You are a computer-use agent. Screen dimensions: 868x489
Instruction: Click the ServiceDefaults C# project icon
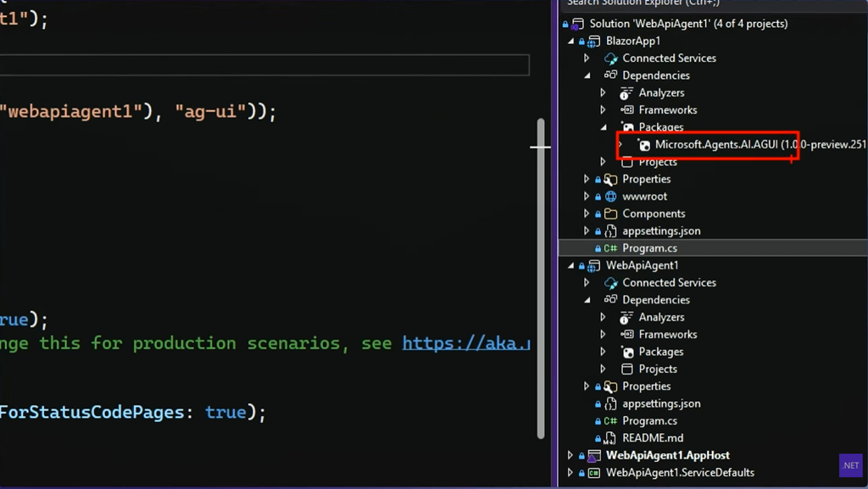click(594, 473)
